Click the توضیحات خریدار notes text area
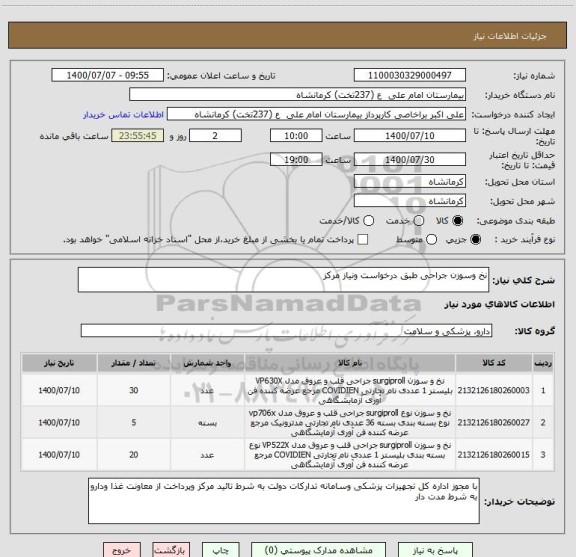576x557 pixels. point(284,501)
